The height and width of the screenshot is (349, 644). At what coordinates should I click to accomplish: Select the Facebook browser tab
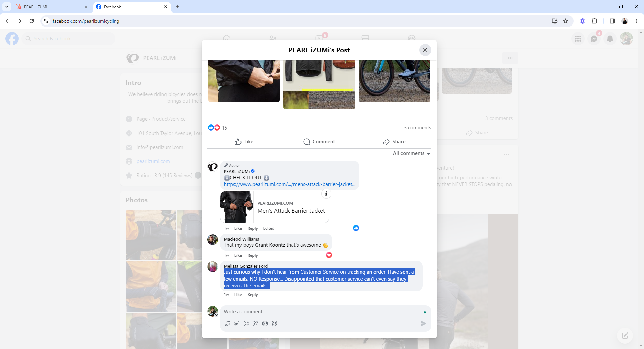tap(131, 7)
